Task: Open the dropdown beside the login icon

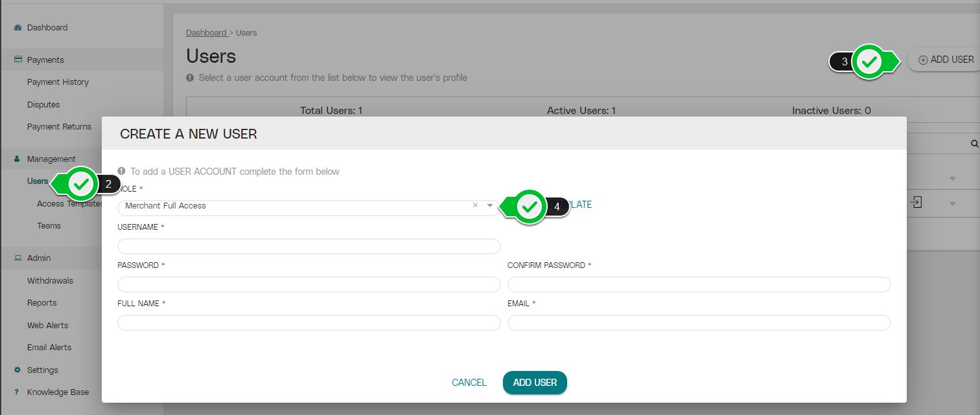Action: (x=951, y=202)
